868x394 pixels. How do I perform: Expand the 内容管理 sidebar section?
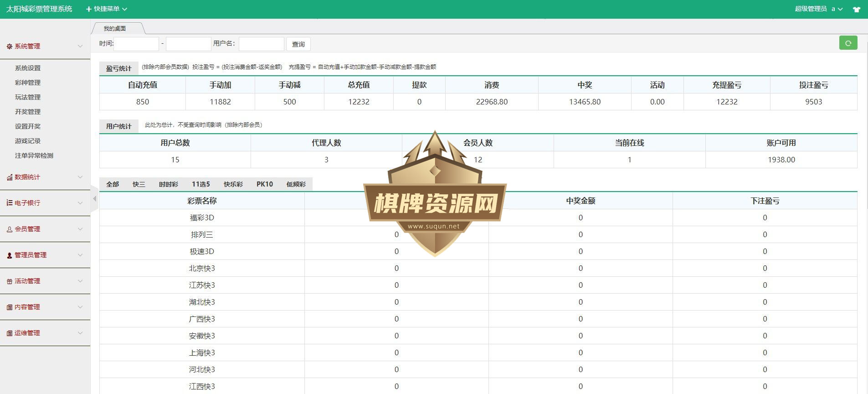[45, 307]
